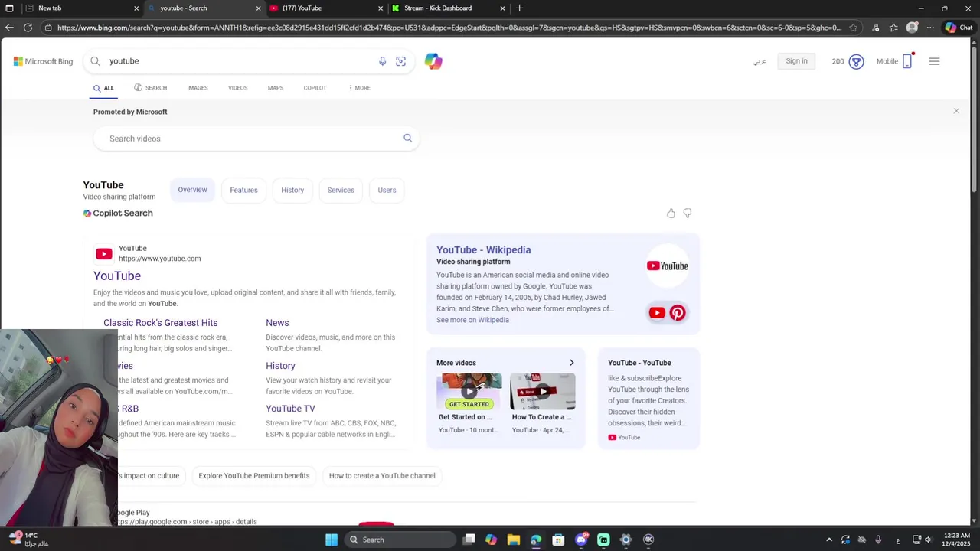Screen dimensions: 980x551
Task: Switch language to Arabic عربي link
Action: point(759,61)
